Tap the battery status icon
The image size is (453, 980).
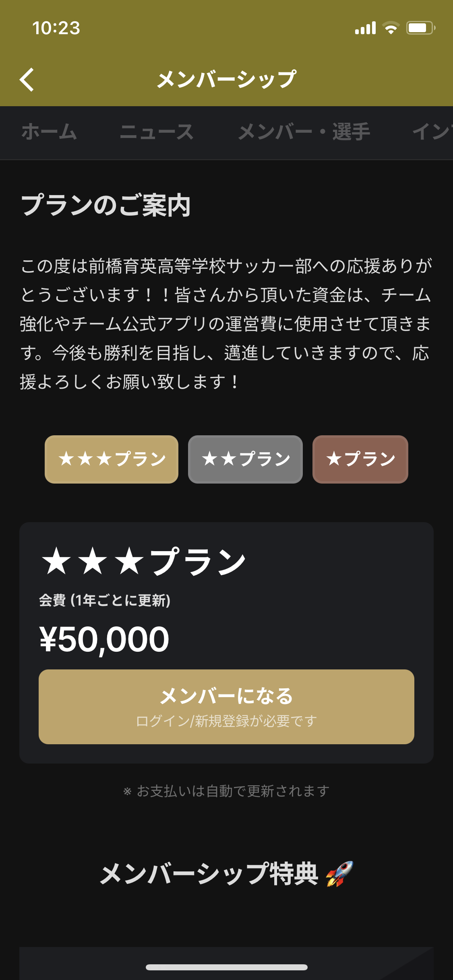point(420,28)
